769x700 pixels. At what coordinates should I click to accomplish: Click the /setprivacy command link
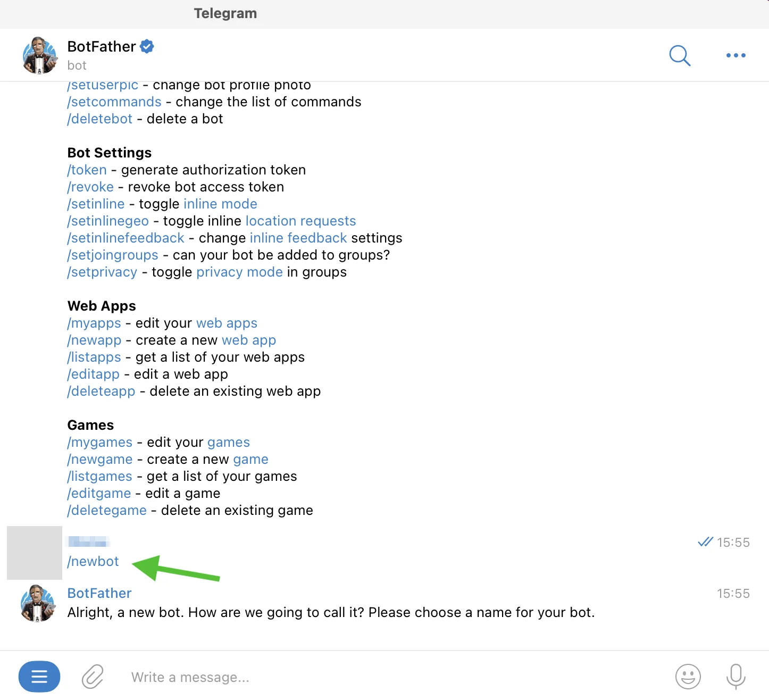tap(102, 272)
